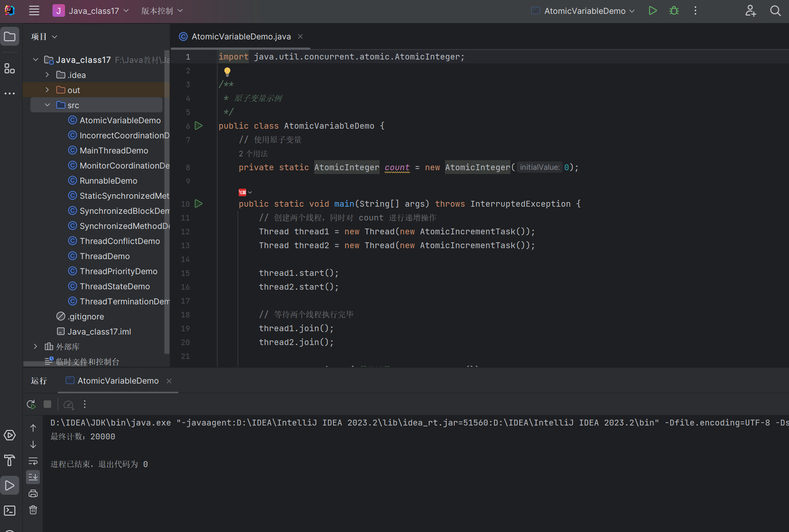Open the 版本控制 version control dropdown

pos(162,11)
